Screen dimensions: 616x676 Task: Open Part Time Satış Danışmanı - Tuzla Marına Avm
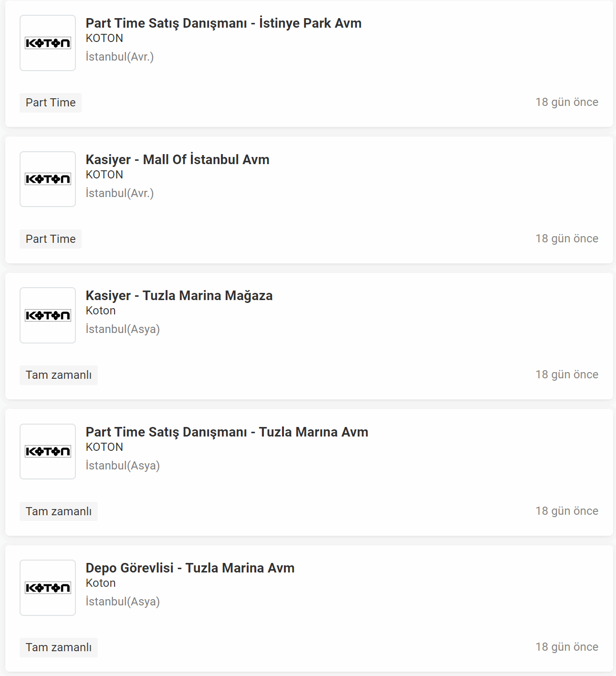227,432
